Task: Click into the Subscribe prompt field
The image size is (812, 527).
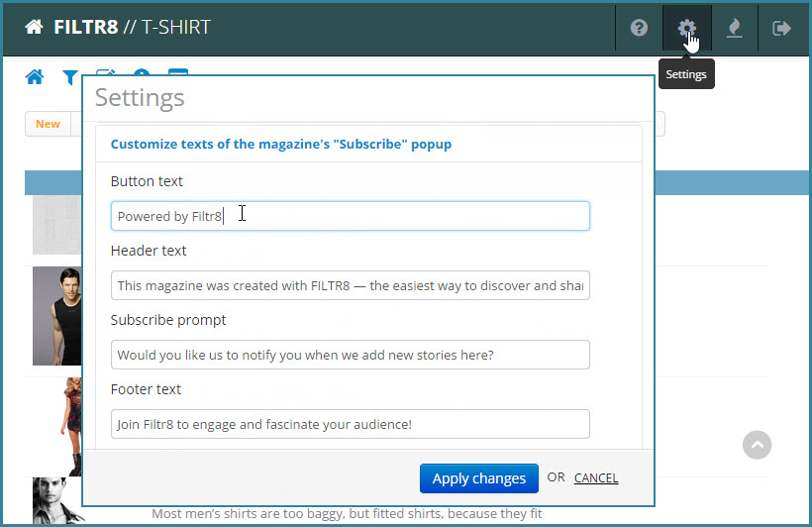Action: (351, 355)
